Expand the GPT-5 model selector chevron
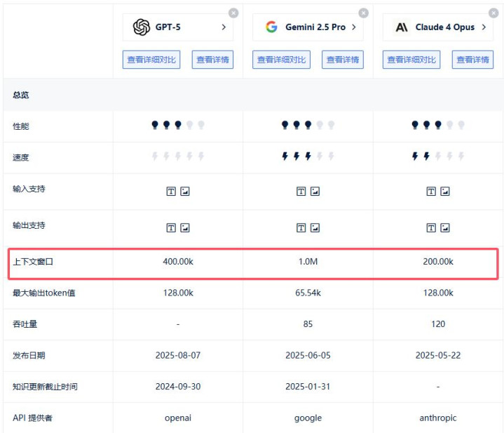504x433 pixels. (x=224, y=27)
